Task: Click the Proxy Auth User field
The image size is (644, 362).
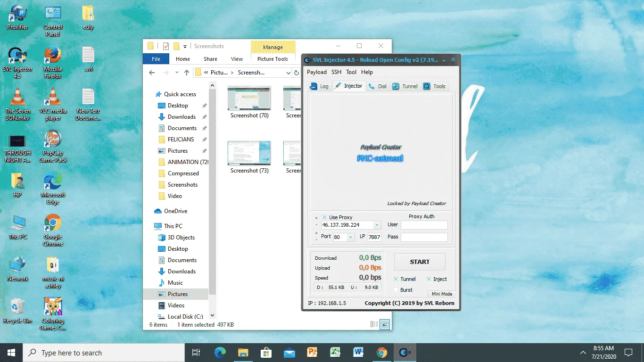Action: [x=424, y=225]
